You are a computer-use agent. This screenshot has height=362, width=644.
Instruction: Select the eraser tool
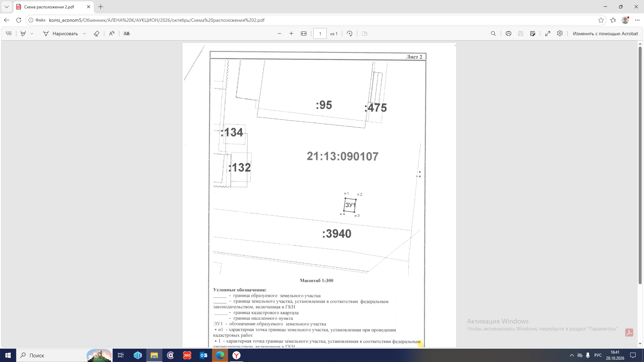pos(97,34)
